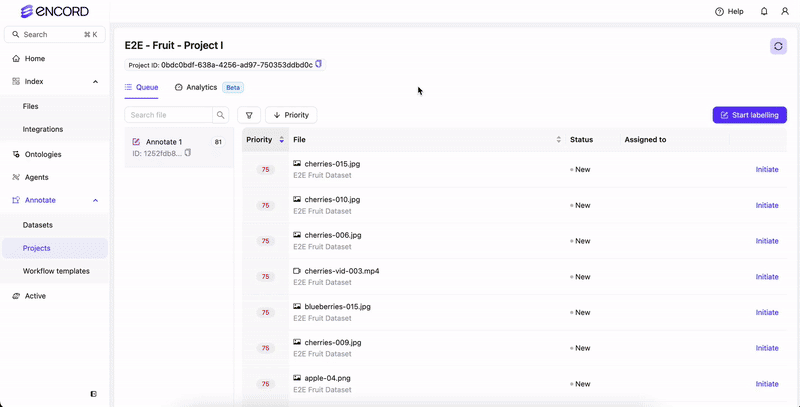Click file name cherries-010.jpg
The height and width of the screenshot is (407, 800).
[333, 199]
